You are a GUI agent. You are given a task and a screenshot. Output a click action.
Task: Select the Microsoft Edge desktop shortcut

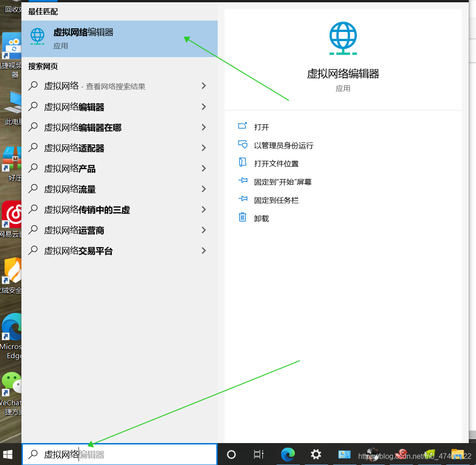(x=11, y=336)
